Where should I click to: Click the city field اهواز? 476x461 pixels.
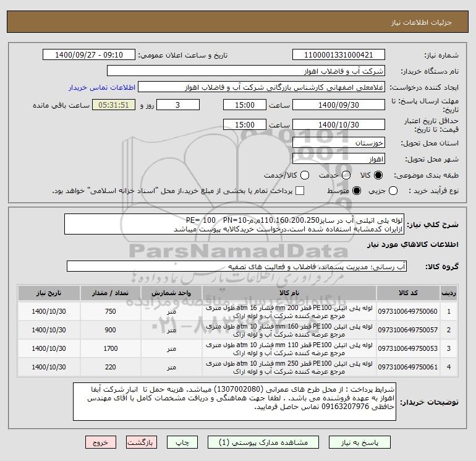pyautogui.click(x=339, y=159)
